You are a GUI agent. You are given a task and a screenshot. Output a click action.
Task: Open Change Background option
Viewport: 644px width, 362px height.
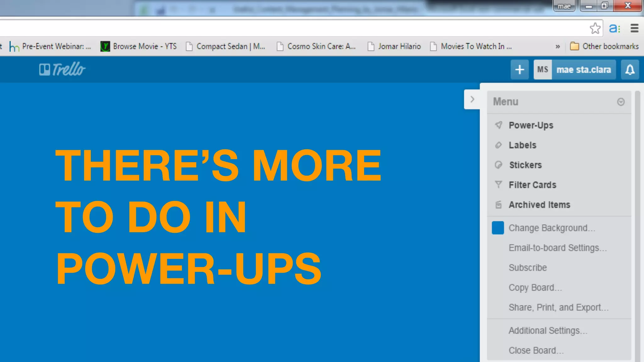click(x=552, y=228)
